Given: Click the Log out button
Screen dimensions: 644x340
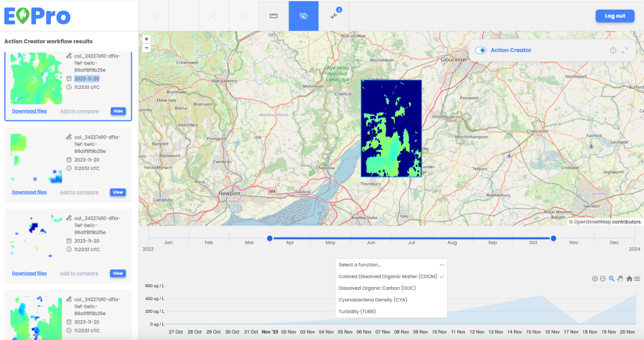Looking at the screenshot, I should point(614,16).
